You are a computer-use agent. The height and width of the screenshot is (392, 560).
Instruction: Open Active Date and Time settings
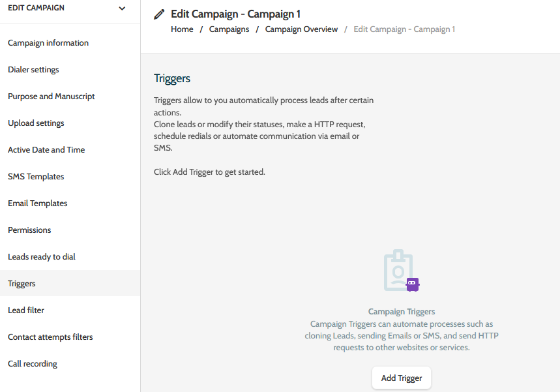point(46,149)
